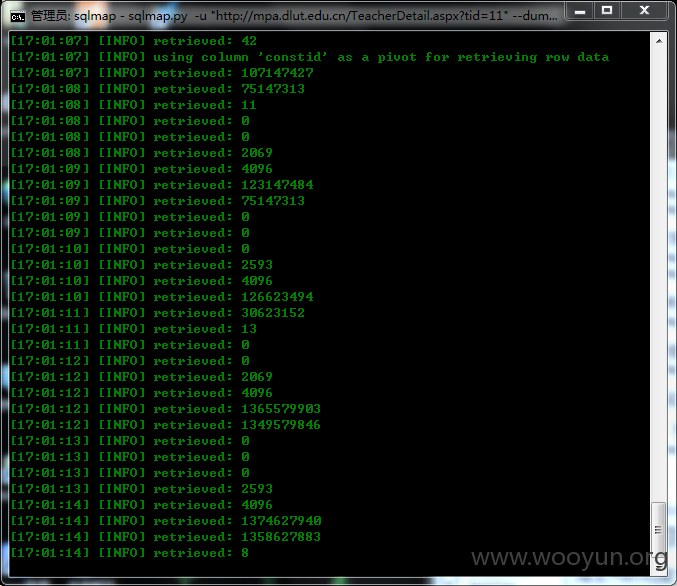Click the line 'retrieved: 13'
The image size is (677, 586).
pyautogui.click(x=133, y=329)
